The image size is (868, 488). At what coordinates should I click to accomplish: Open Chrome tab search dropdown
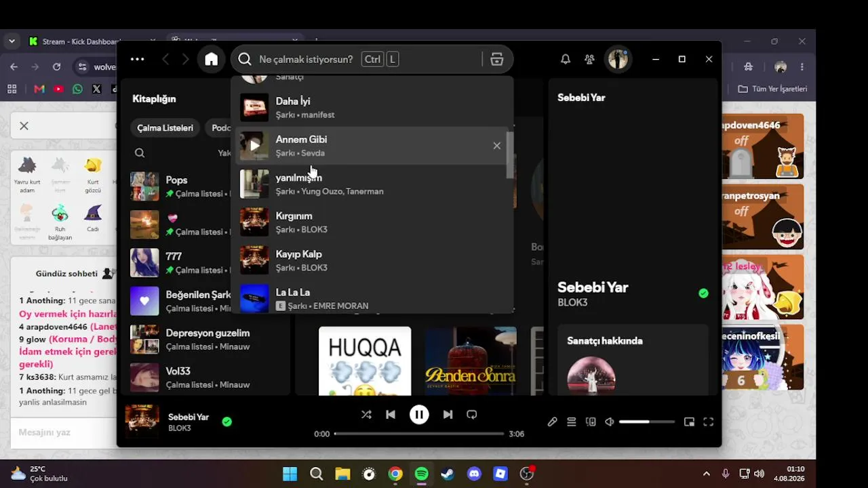coord(12,41)
